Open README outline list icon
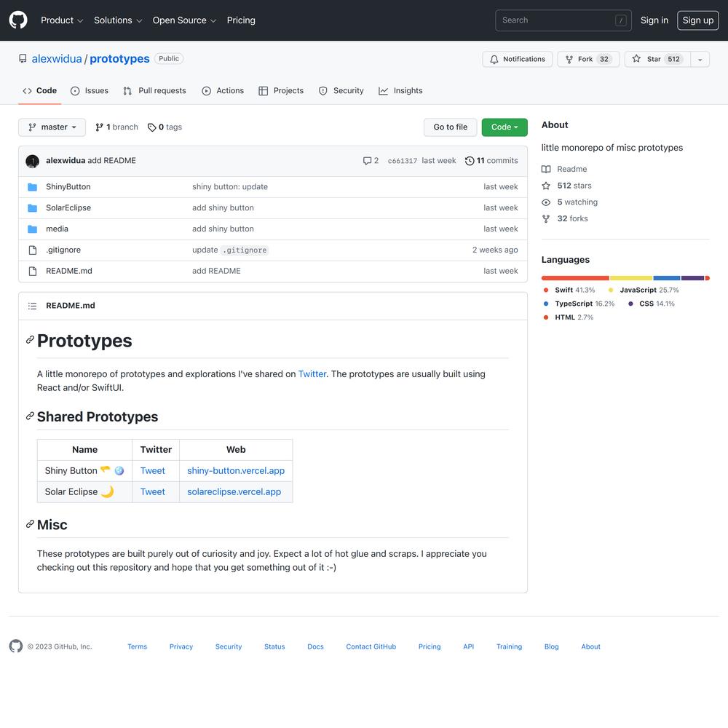The width and height of the screenshot is (728, 728). click(x=32, y=306)
